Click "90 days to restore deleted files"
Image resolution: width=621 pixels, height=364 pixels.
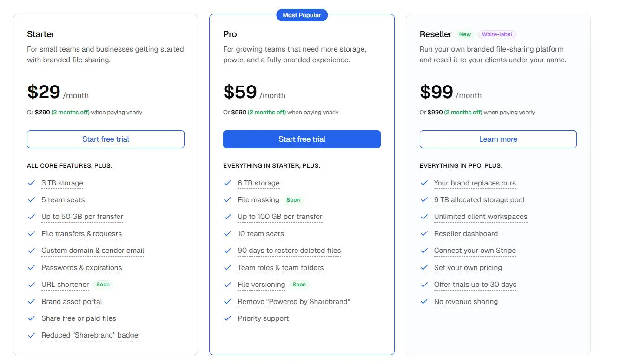tap(289, 251)
